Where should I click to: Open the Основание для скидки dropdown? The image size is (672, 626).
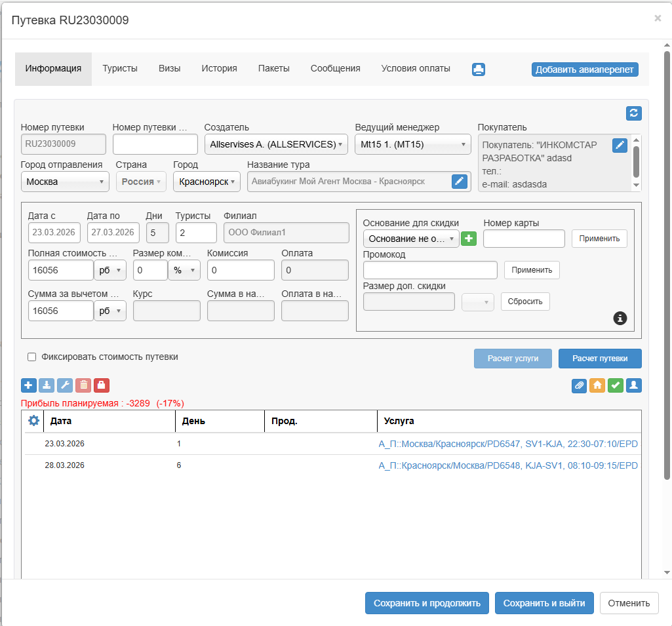[411, 239]
